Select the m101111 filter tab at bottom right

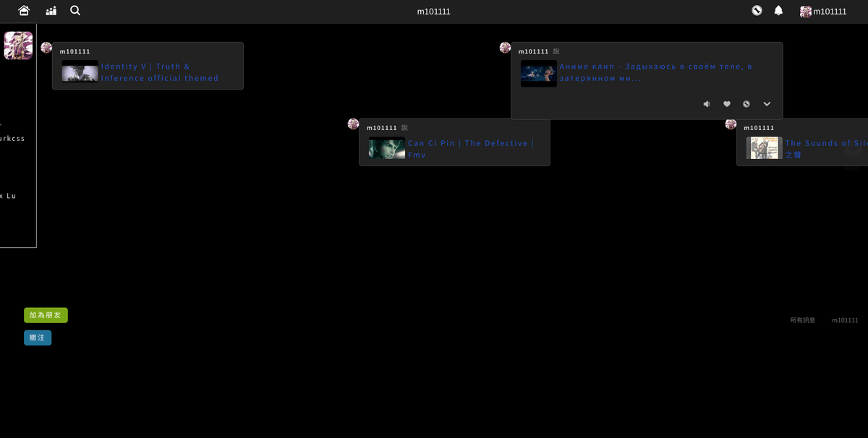coord(845,320)
